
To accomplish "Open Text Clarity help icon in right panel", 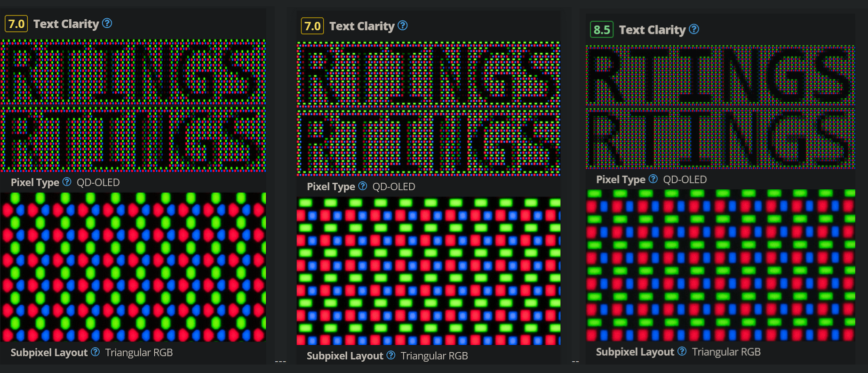I will pyautogui.click(x=694, y=29).
